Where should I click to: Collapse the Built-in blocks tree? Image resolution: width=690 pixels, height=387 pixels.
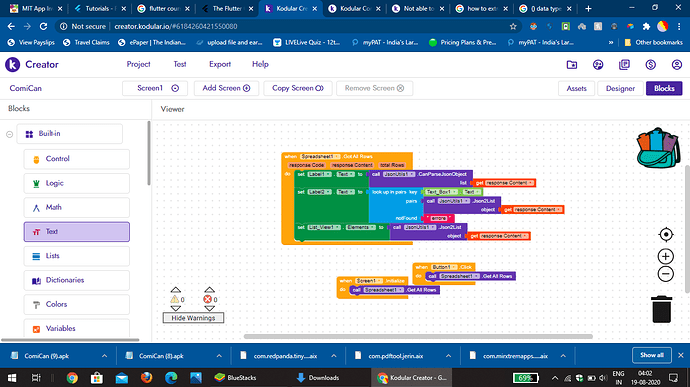coord(9,134)
